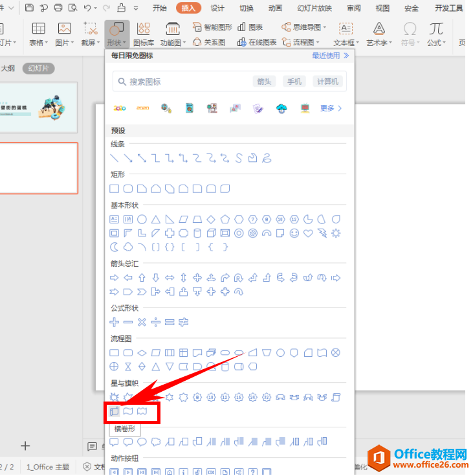Image resolution: width=473 pixels, height=476 pixels.
Task: Click the 更多 more icons link
Action: click(x=331, y=108)
